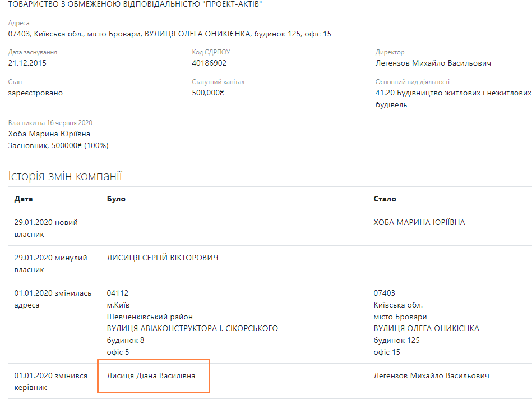The image size is (532, 399).
Task: Click the "Дата" column header
Action: [x=24, y=199]
